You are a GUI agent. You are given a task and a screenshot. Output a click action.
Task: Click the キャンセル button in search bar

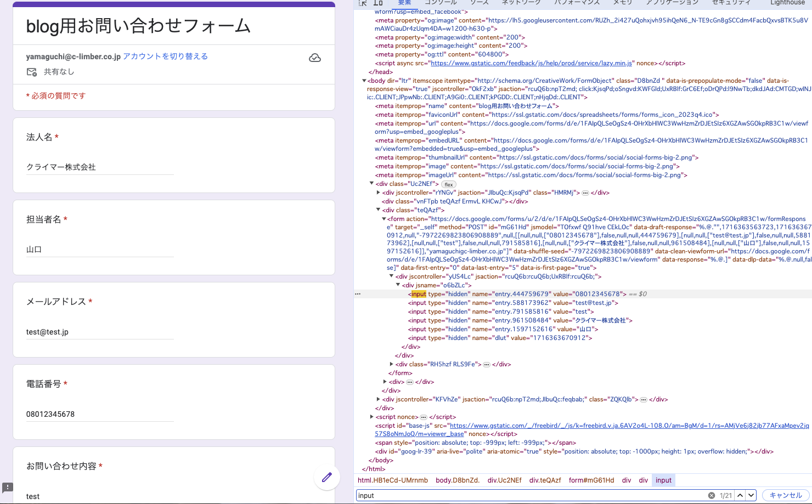[x=786, y=495]
